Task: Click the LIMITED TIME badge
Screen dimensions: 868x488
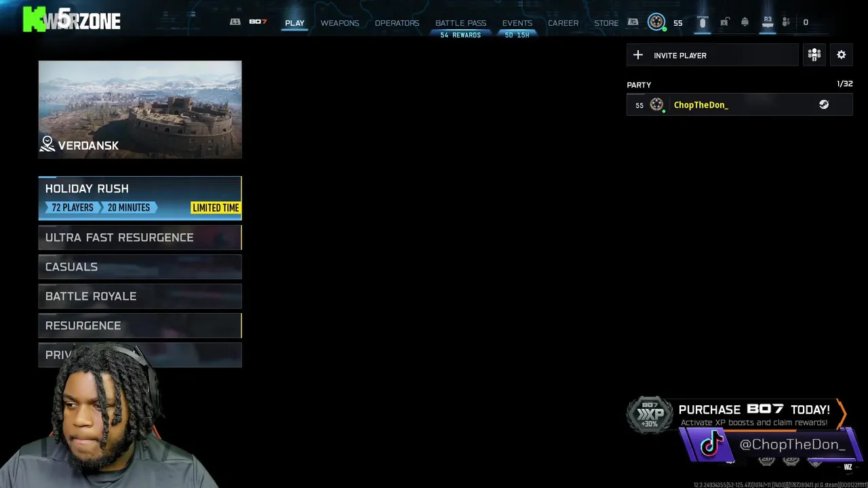Action: click(216, 207)
